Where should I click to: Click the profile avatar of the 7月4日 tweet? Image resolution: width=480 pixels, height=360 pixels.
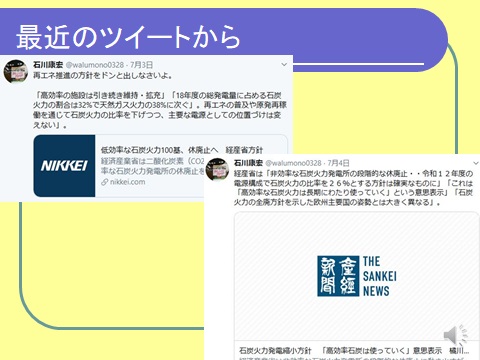[x=217, y=169]
